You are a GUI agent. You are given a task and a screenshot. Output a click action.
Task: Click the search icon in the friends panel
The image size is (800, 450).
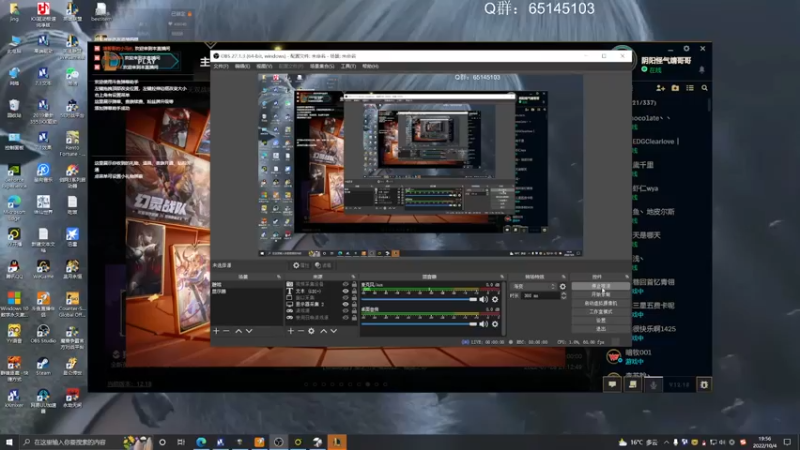click(x=705, y=88)
